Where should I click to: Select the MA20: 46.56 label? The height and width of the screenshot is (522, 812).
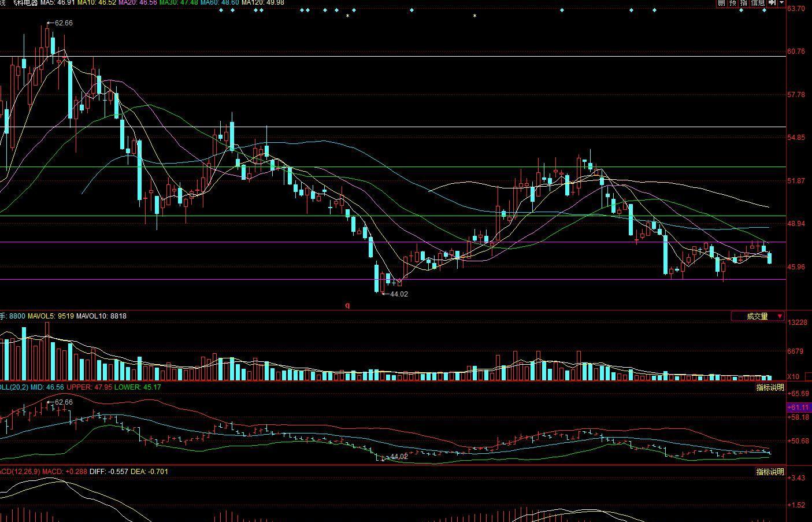coord(138,3)
